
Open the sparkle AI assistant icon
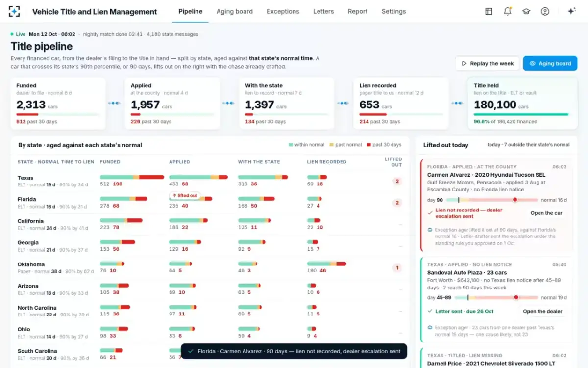pos(571,11)
